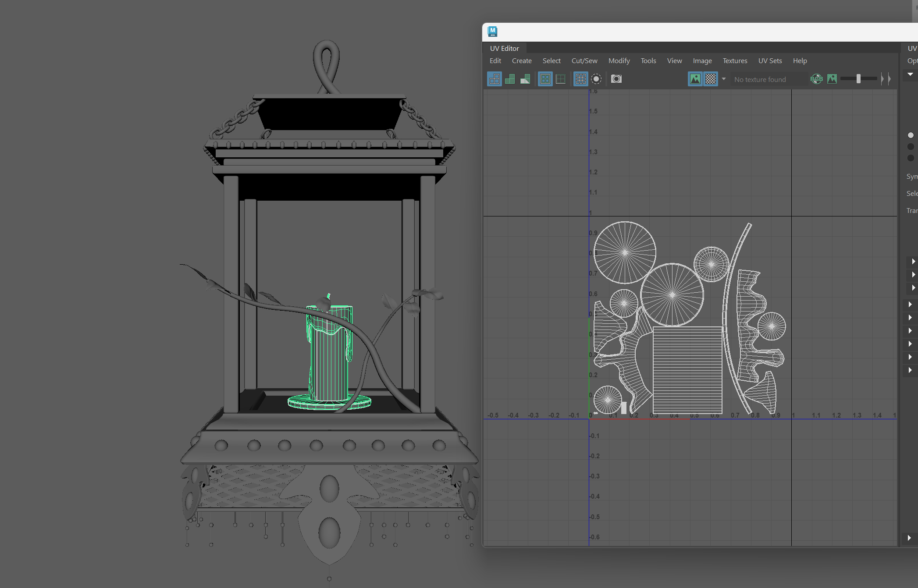Open the Help menu
The height and width of the screenshot is (588, 918).
[x=800, y=61]
